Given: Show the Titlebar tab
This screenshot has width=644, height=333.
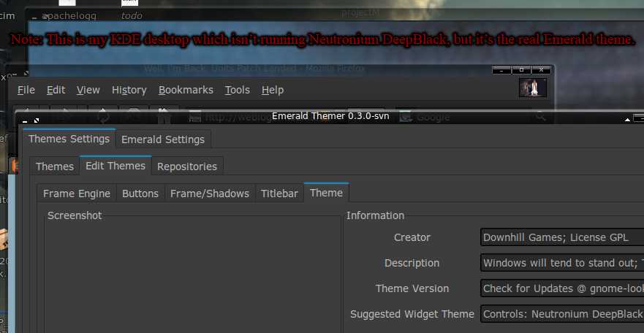Looking at the screenshot, I should click(x=279, y=194).
